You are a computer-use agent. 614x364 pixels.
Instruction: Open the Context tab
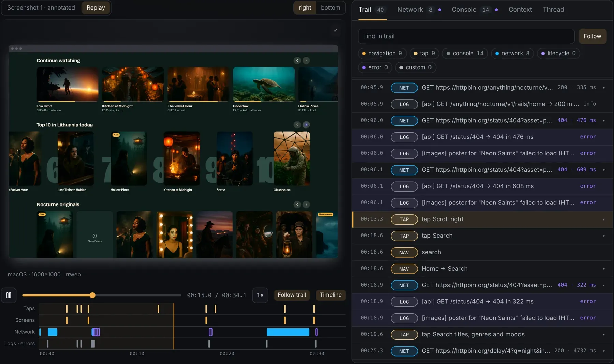520,10
